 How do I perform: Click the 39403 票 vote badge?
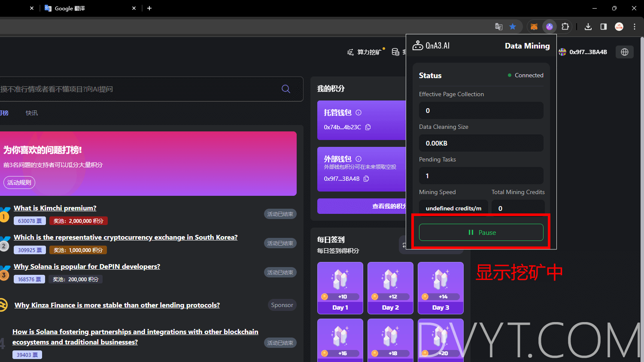click(x=27, y=355)
